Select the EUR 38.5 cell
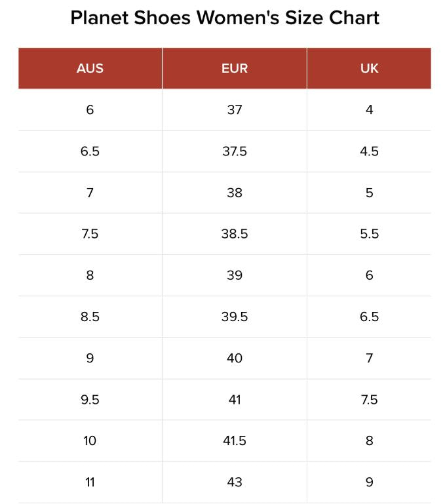This screenshot has height=504, width=445. (234, 234)
